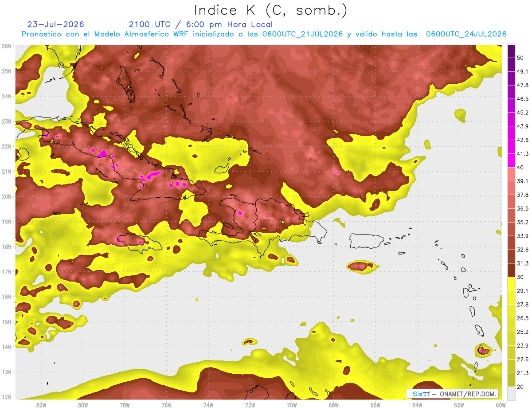Click the latitude axis label "18N"
532x411 pixels.
point(7,247)
